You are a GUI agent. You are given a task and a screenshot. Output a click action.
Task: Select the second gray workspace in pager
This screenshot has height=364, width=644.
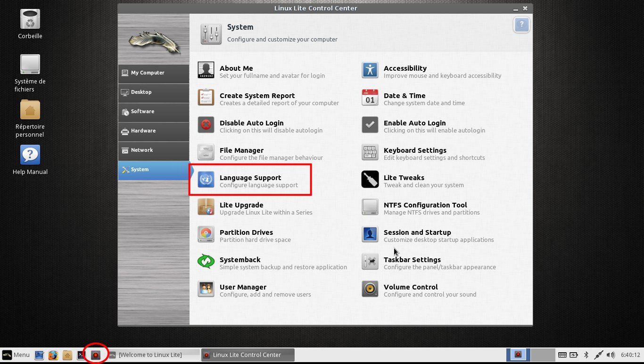point(543,355)
